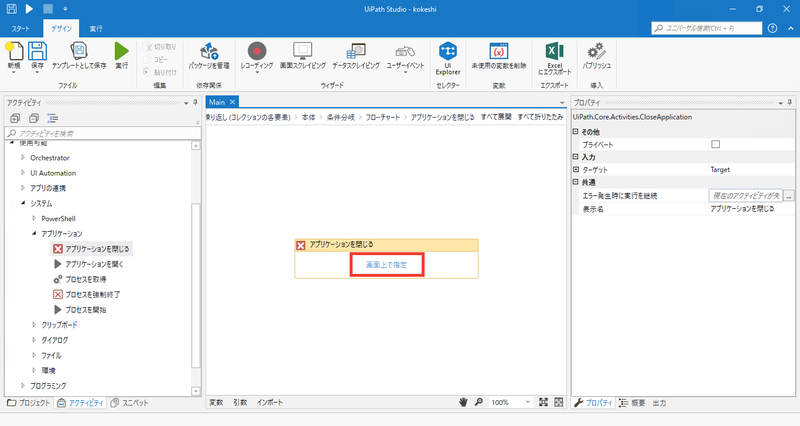Screen dimensions: 800x426
Task: Click すべて折りたたみ collapse all
Action: point(540,117)
